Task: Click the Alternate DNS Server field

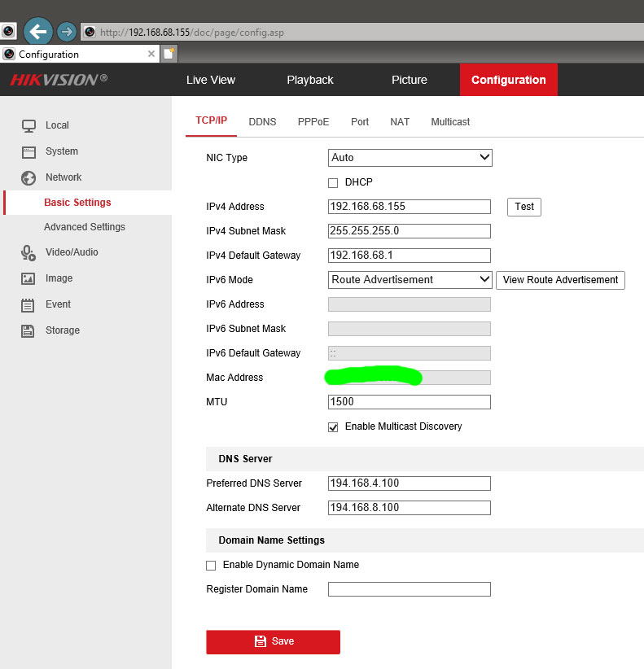Action: [x=410, y=508]
